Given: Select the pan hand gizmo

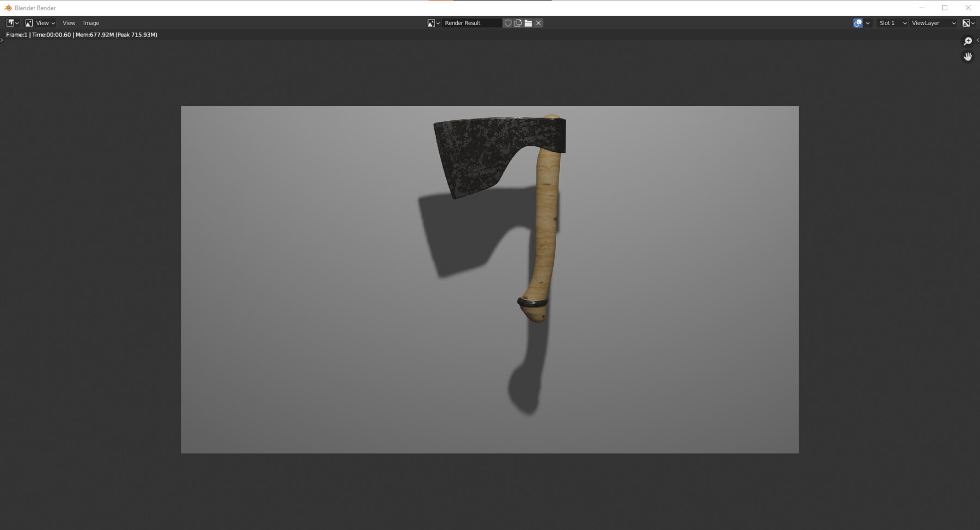Looking at the screenshot, I should click(x=969, y=57).
